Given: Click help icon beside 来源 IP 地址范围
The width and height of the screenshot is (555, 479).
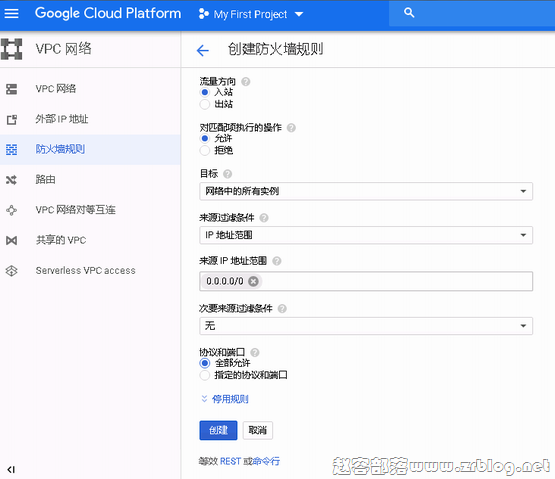Looking at the screenshot, I should click(277, 261).
